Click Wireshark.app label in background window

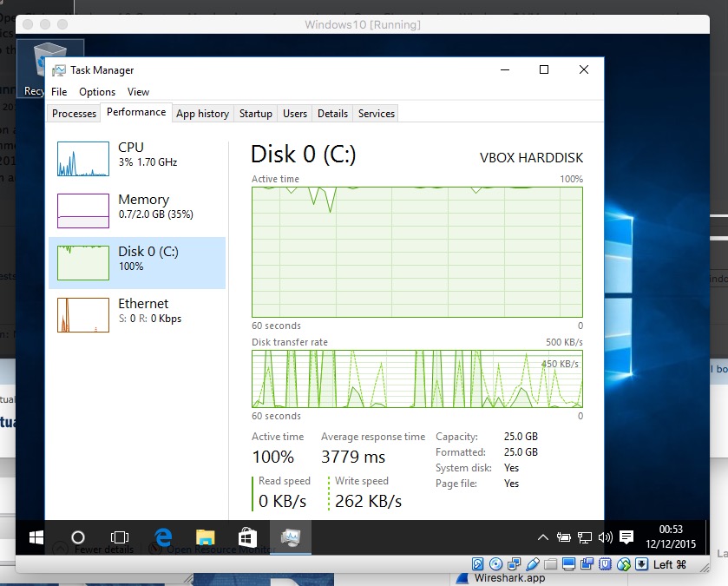click(509, 578)
